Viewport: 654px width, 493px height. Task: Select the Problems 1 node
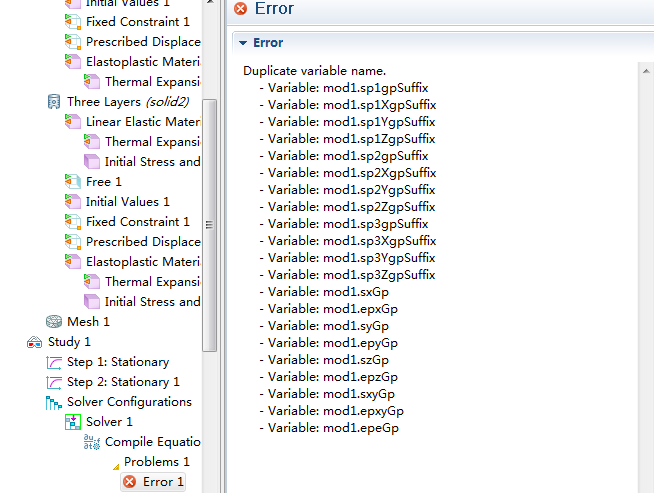156,462
